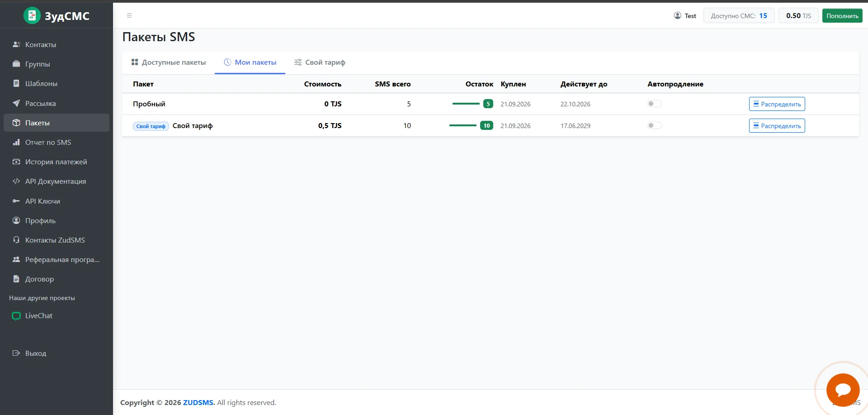Click Распределить for the Пробный package
Viewport: 868px width, 415px height.
point(777,104)
